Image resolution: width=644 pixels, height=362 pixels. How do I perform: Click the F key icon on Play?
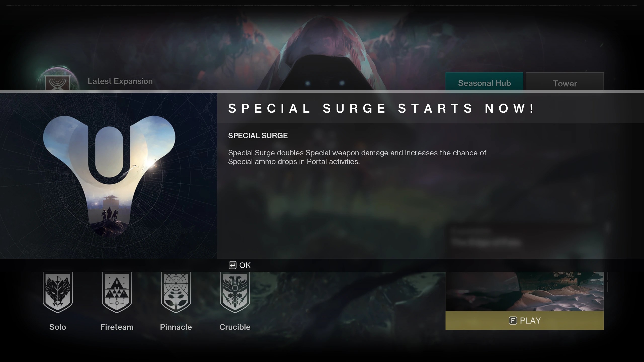coord(513,321)
